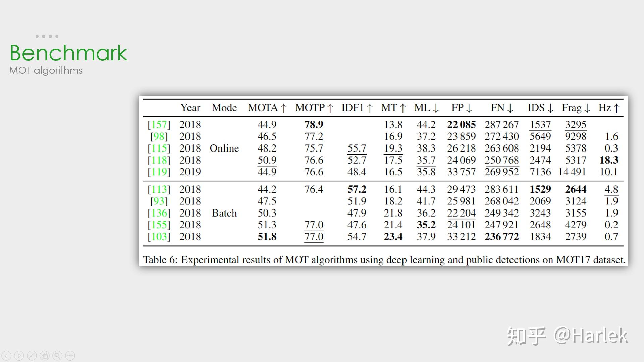Click citation link [93]

coord(159,201)
